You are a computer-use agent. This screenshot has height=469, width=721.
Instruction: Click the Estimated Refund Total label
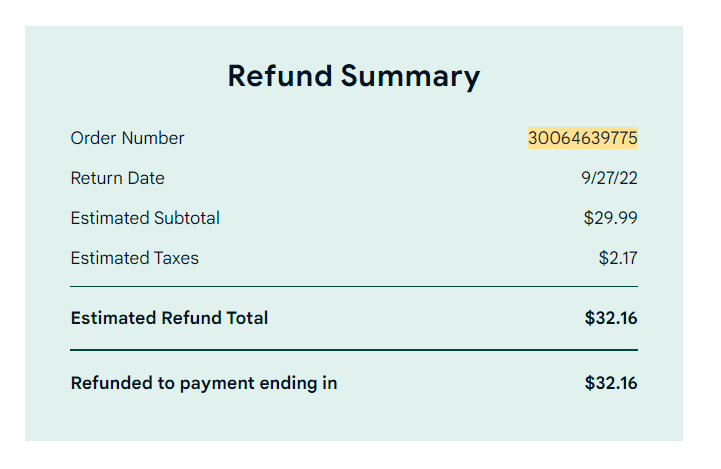[169, 318]
